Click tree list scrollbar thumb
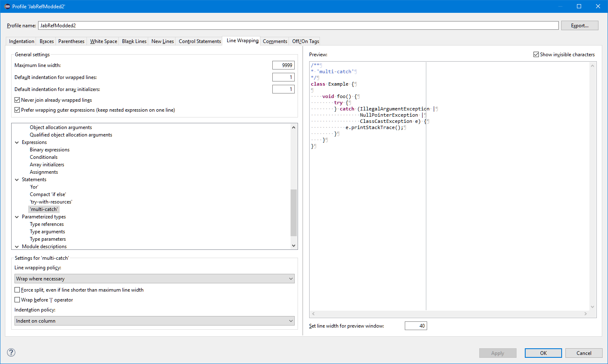This screenshot has width=608, height=364. click(x=294, y=213)
